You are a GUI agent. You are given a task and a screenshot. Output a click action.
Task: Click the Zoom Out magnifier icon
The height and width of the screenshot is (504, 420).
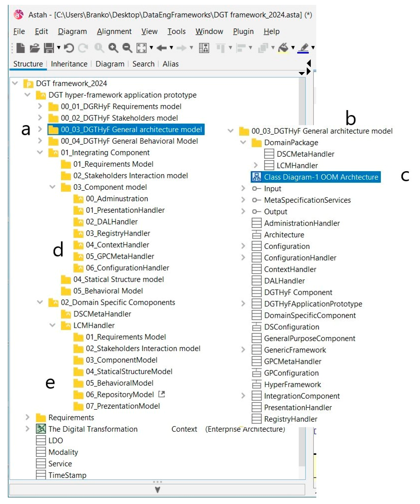pos(127,48)
